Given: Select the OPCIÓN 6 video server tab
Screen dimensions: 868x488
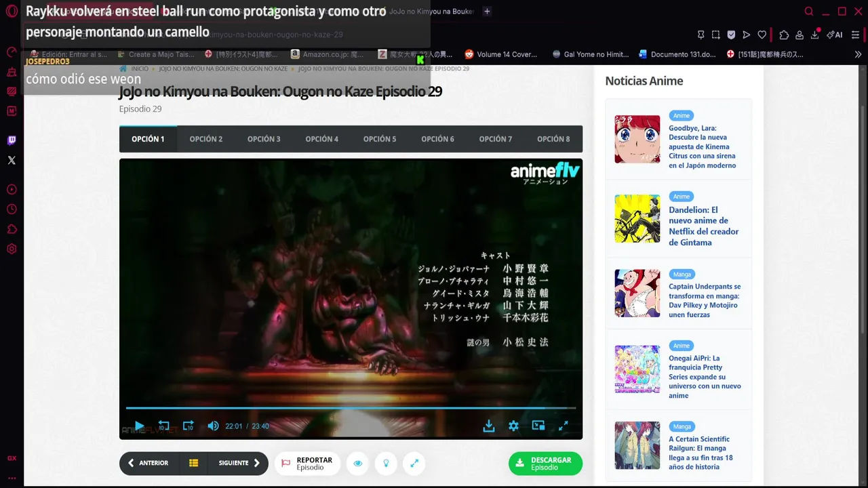Looking at the screenshot, I should pos(437,139).
